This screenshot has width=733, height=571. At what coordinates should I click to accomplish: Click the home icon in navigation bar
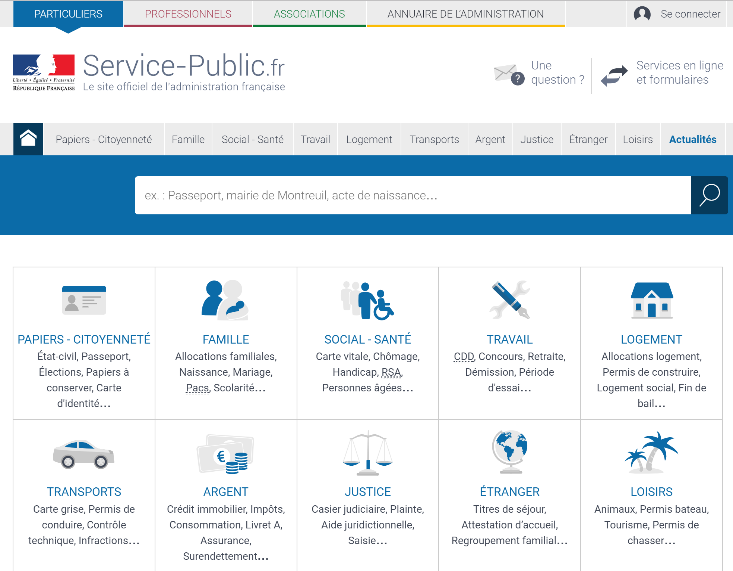click(x=28, y=139)
